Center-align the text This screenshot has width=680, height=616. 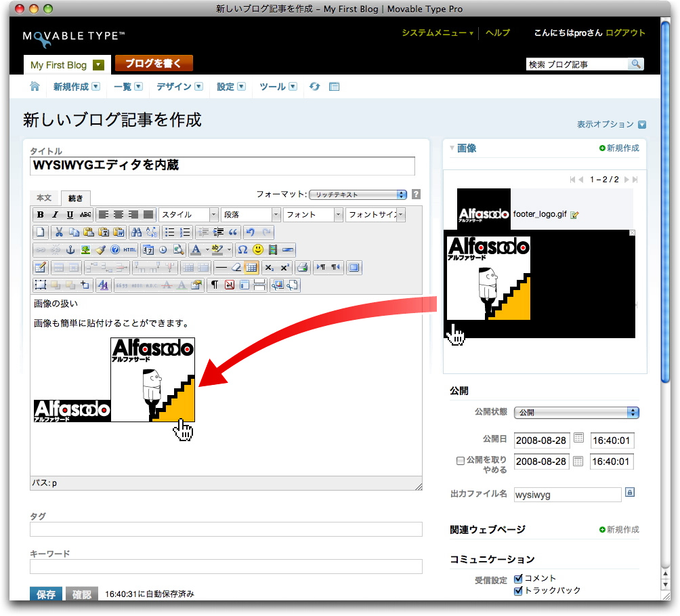coord(119,214)
